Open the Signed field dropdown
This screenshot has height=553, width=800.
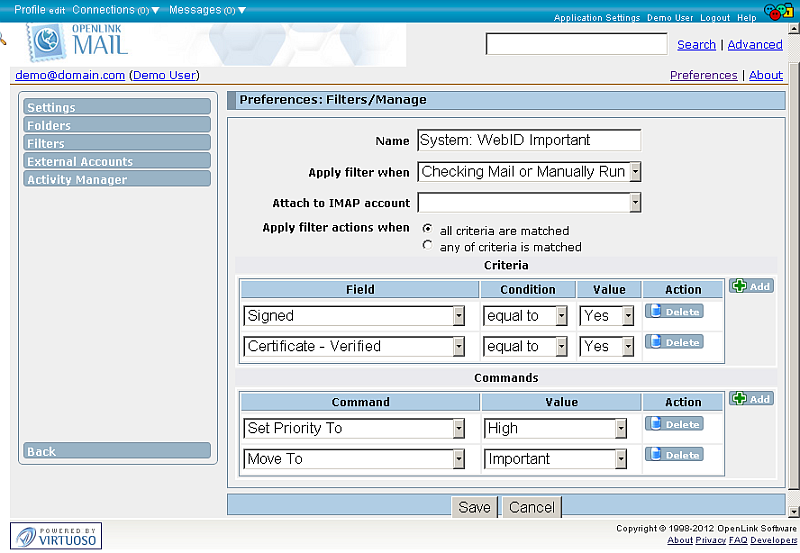tap(354, 316)
